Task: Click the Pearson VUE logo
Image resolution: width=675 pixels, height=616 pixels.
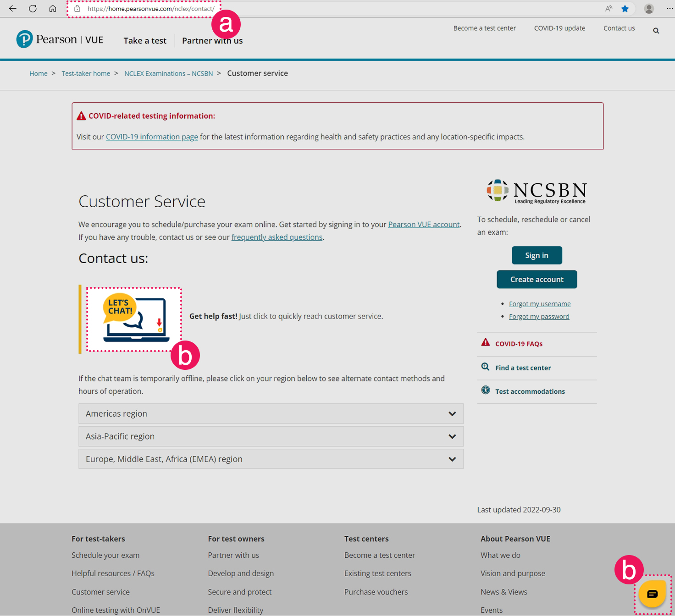Action: tap(60, 39)
